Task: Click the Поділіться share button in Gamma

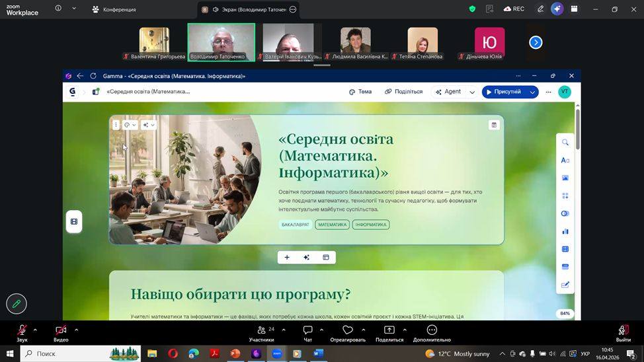Action: tap(403, 92)
